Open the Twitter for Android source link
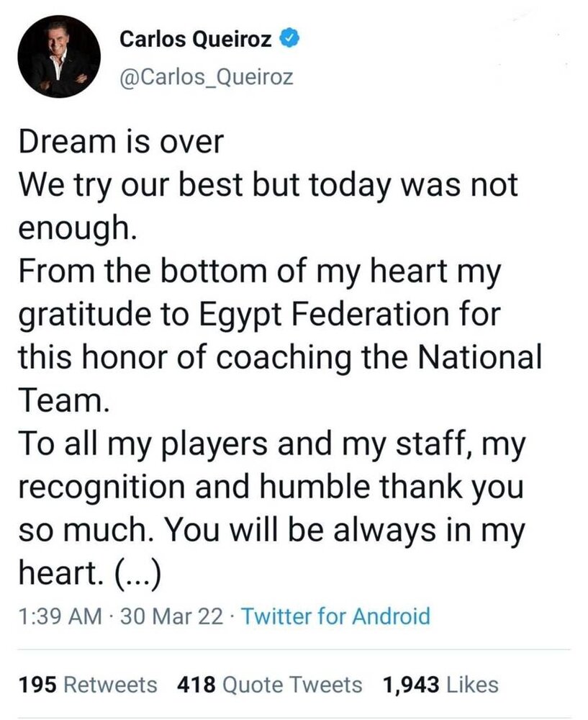 [x=335, y=616]
